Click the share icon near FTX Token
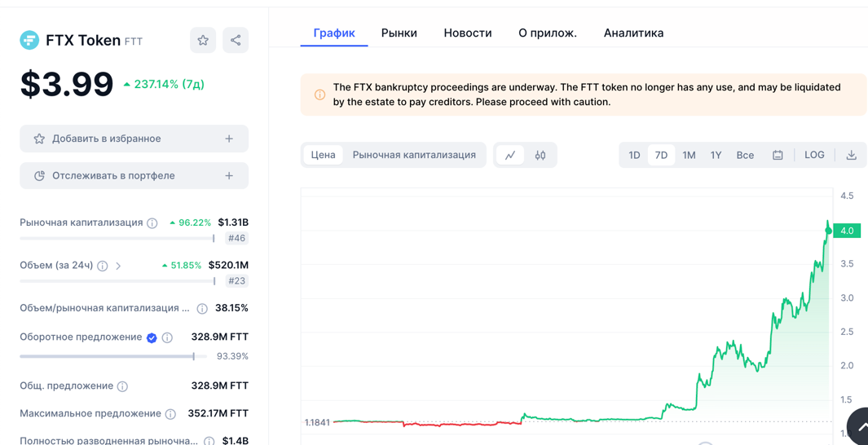The width and height of the screenshot is (868, 445). (x=236, y=40)
